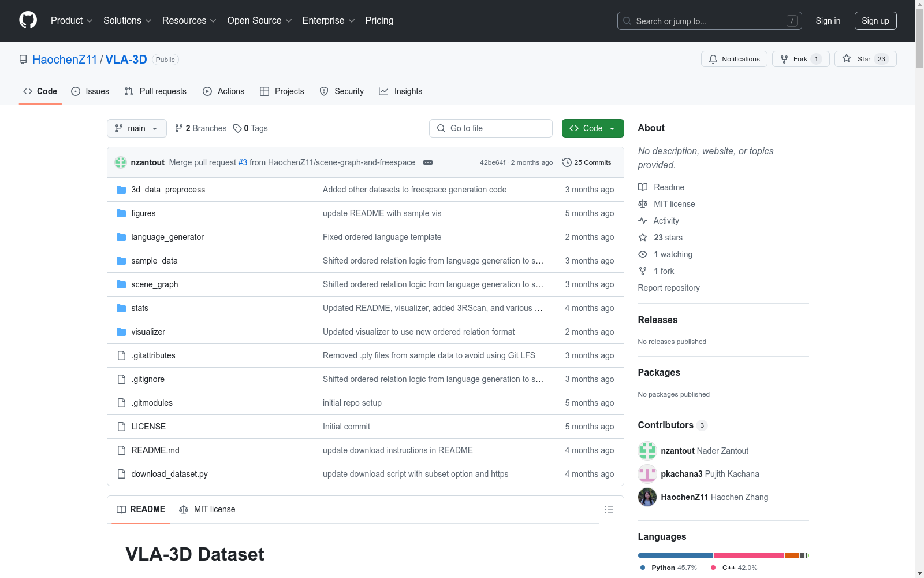This screenshot has width=924, height=578.
Task: Switch to the Issues tab
Action: point(90,91)
